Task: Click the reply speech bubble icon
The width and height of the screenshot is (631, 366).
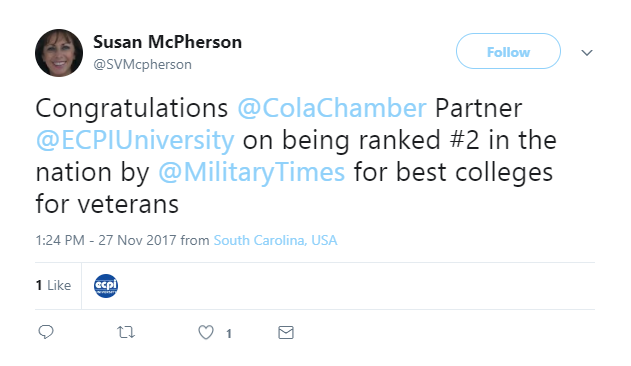Action: coord(46,332)
